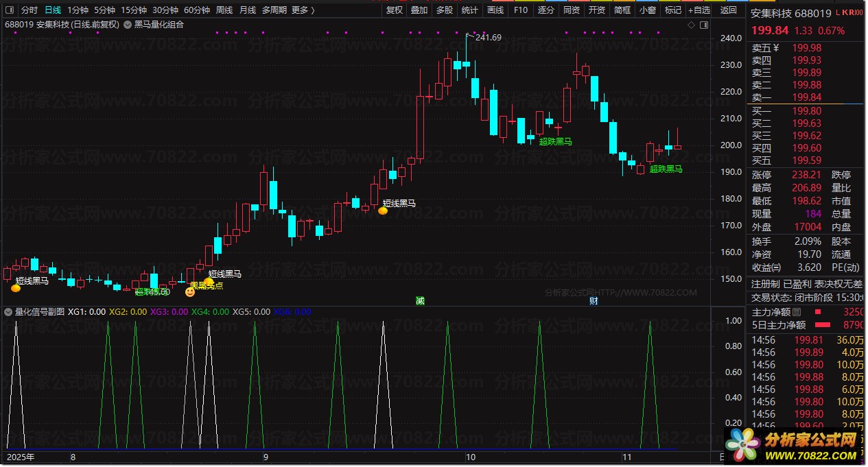
Task: Click the ¥ icon beside 卖五
Action: [x=776, y=47]
